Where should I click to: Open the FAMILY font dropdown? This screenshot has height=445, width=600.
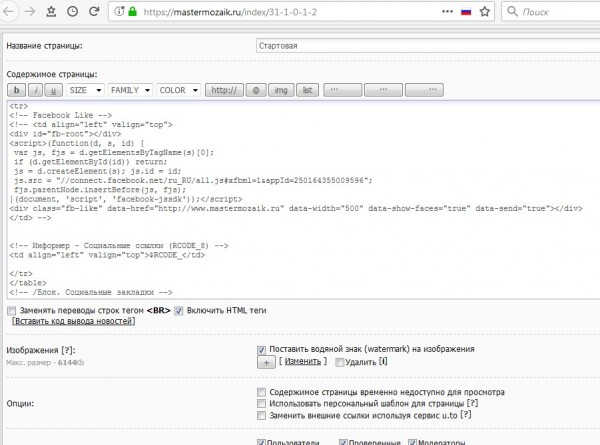[130, 90]
